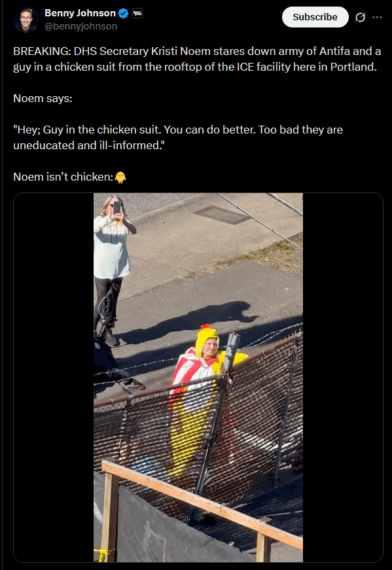
Task: Click the black bar left of the video
Action: click(54, 378)
